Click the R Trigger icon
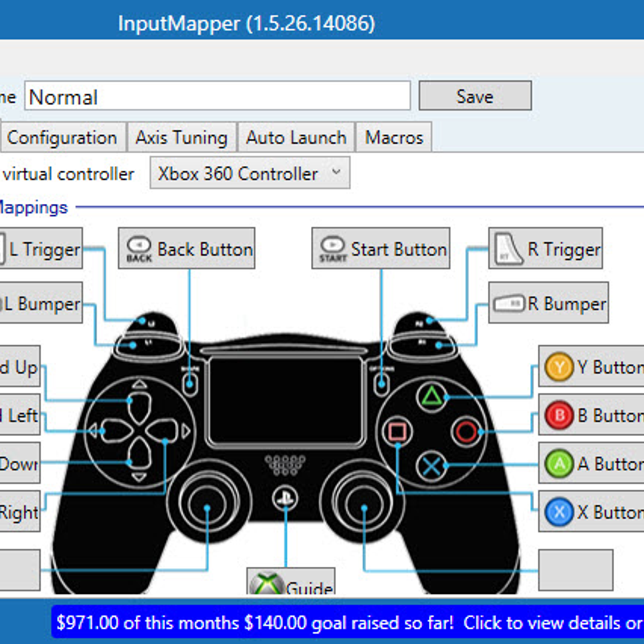The width and height of the screenshot is (644, 644). 508,248
